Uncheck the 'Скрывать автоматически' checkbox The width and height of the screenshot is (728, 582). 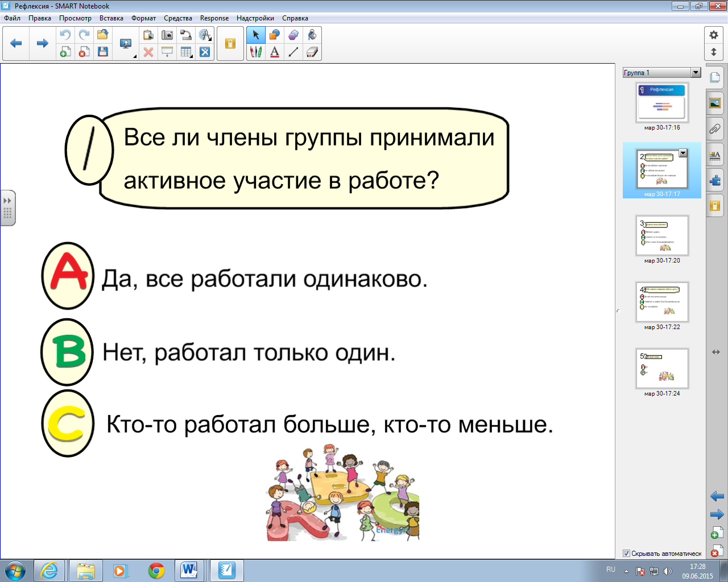626,554
